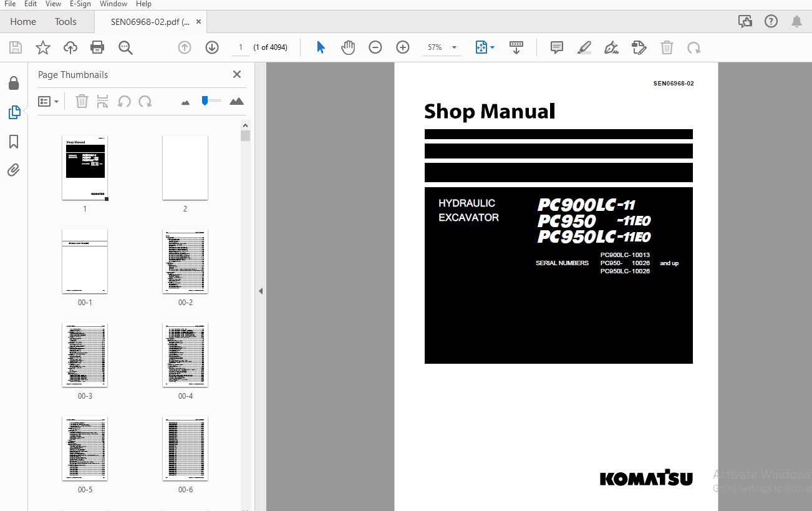
Task: Open the File menu
Action: coord(10,4)
